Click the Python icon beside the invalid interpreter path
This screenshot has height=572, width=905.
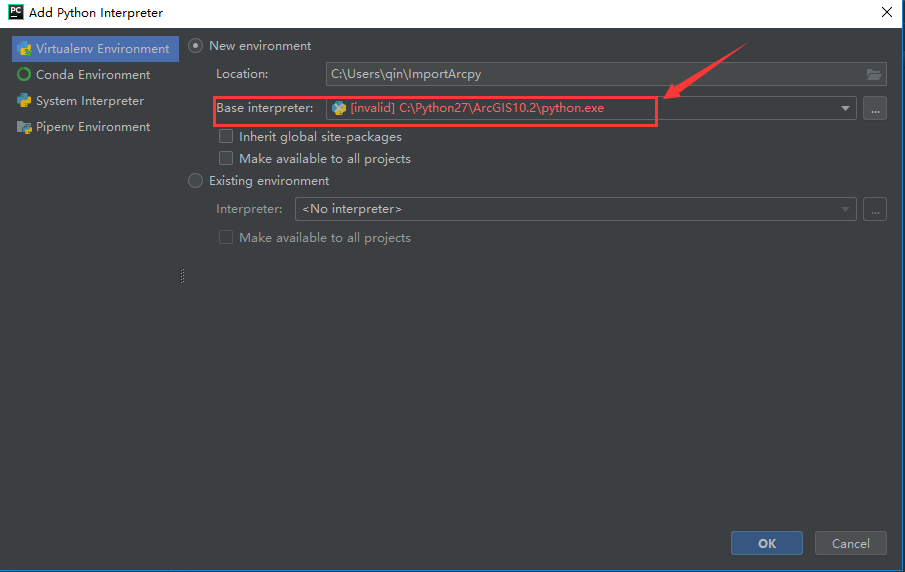point(339,108)
